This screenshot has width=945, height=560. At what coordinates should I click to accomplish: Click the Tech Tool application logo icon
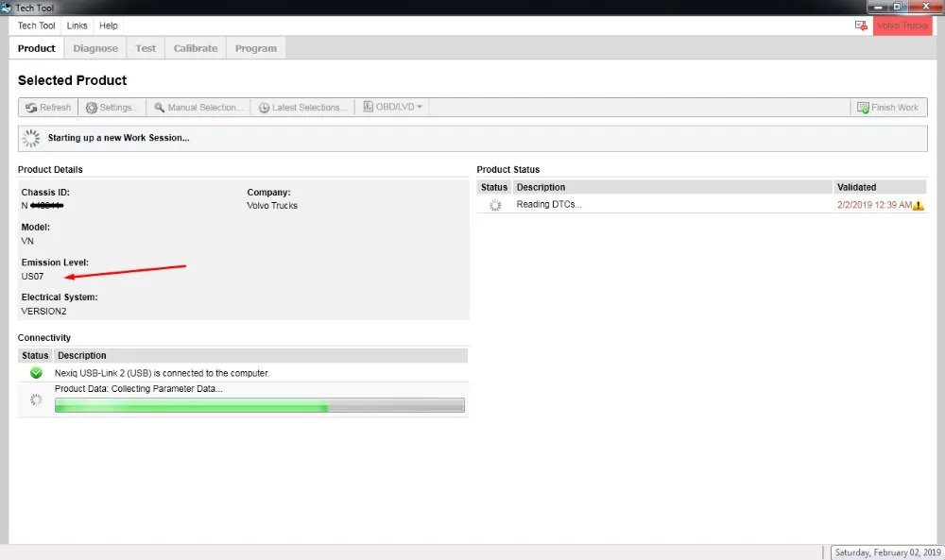coord(8,7)
